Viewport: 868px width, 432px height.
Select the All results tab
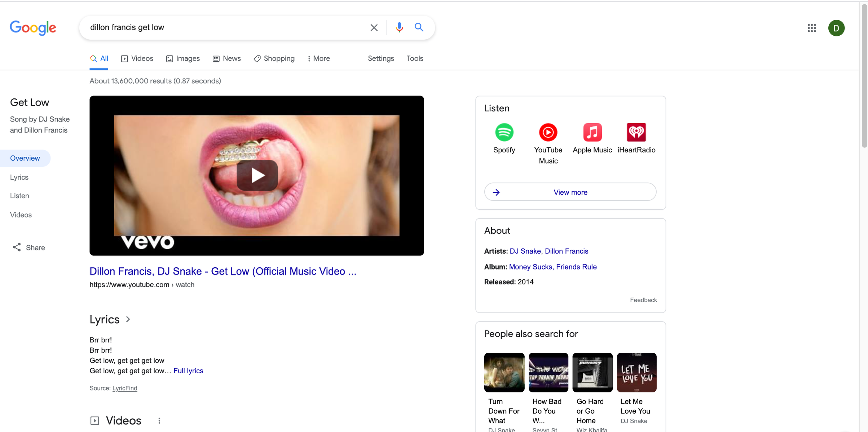pyautogui.click(x=99, y=58)
